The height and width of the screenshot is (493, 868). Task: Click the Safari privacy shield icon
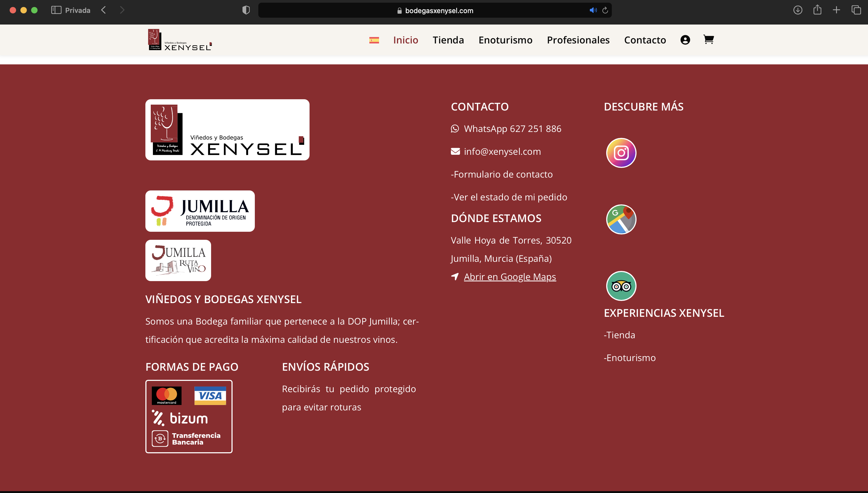coord(246,10)
